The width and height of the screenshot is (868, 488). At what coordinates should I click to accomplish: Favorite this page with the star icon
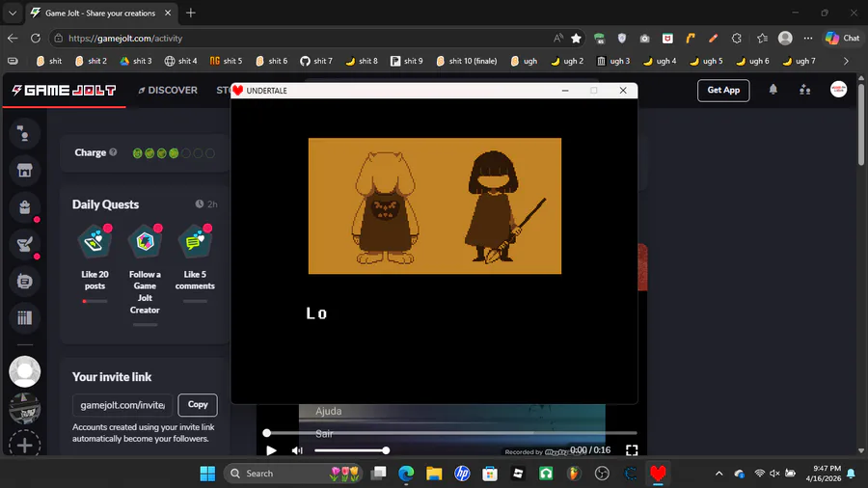pyautogui.click(x=577, y=39)
